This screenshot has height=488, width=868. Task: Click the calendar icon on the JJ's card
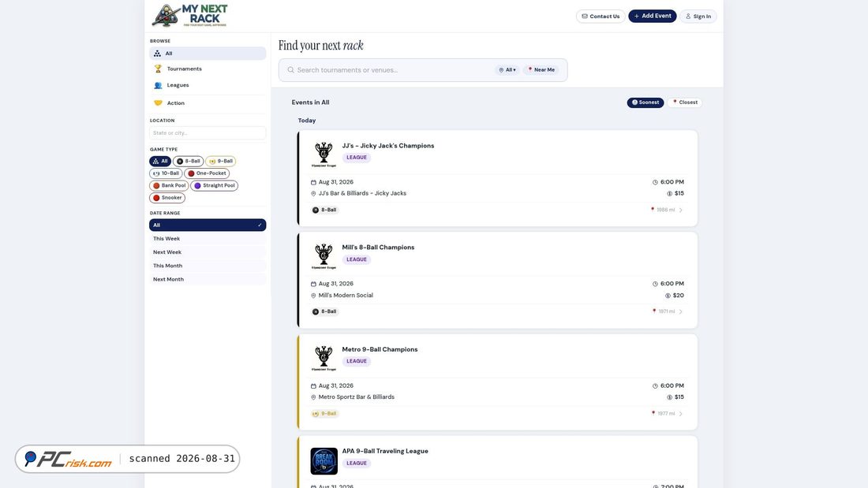(x=313, y=182)
